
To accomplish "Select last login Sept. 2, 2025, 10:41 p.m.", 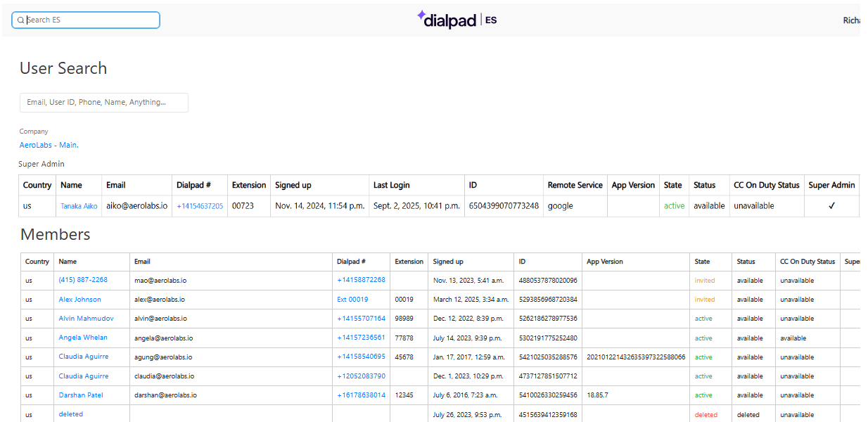I will click(x=416, y=206).
